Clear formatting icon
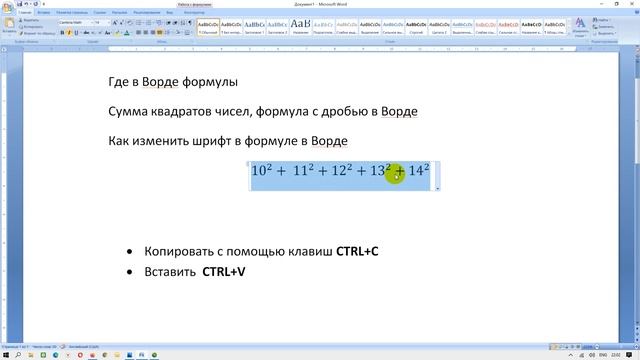Image resolution: width=640 pixels, height=360 pixels. 130,22
